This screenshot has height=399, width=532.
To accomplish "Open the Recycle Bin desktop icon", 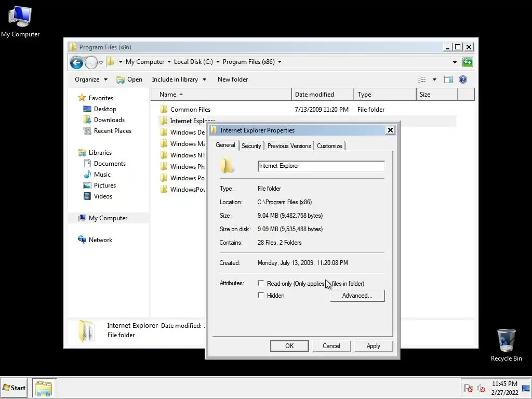I will 506,345.
